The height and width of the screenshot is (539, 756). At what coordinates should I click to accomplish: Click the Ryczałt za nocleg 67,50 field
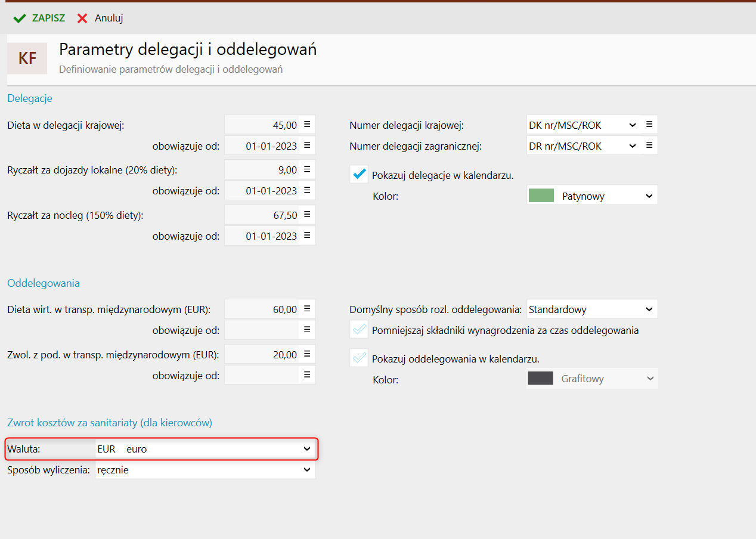click(262, 215)
